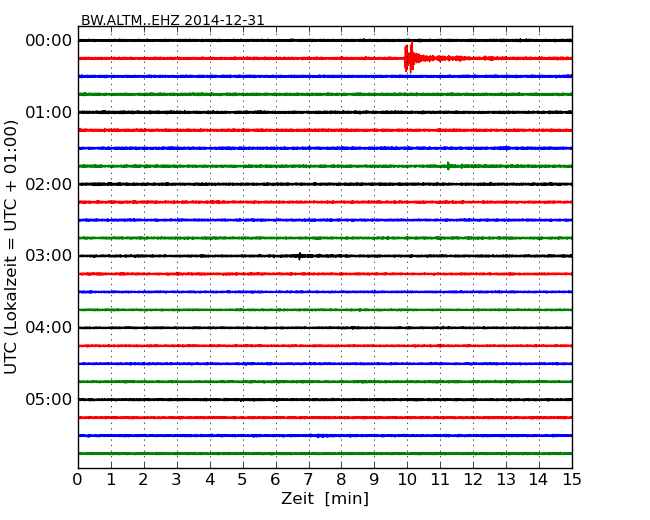Click the 0 tick label on the Zeit axis

78,480
